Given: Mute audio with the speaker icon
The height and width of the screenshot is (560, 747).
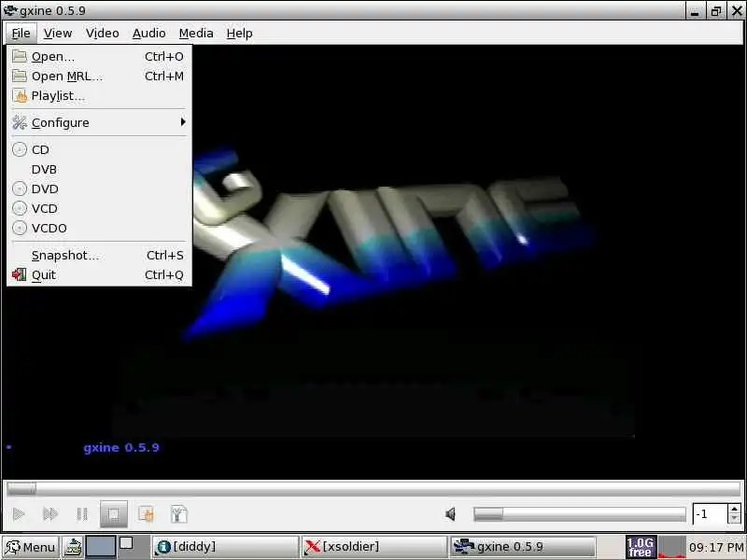Looking at the screenshot, I should (450, 514).
